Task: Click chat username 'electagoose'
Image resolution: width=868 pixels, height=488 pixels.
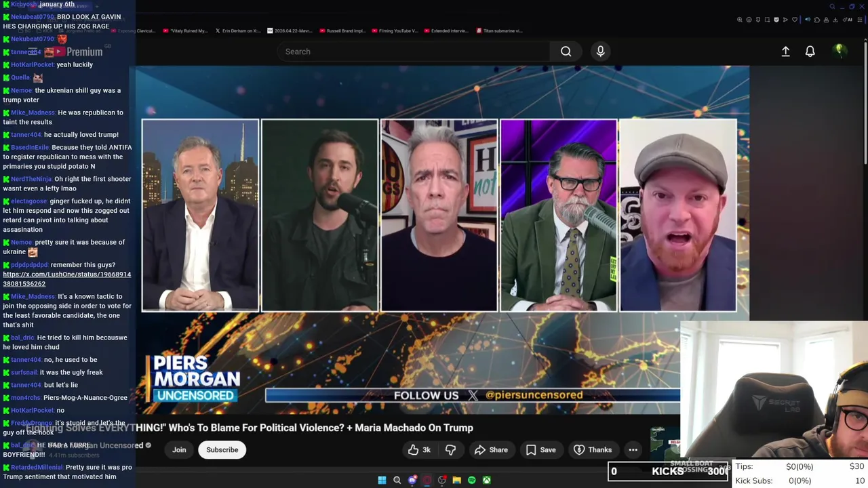Action: pos(28,201)
